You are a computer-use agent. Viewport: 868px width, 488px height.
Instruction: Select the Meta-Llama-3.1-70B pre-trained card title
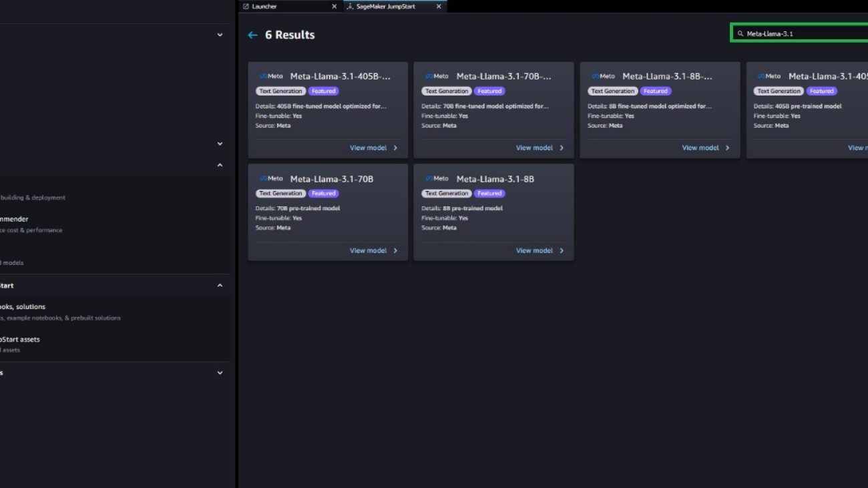tap(332, 179)
